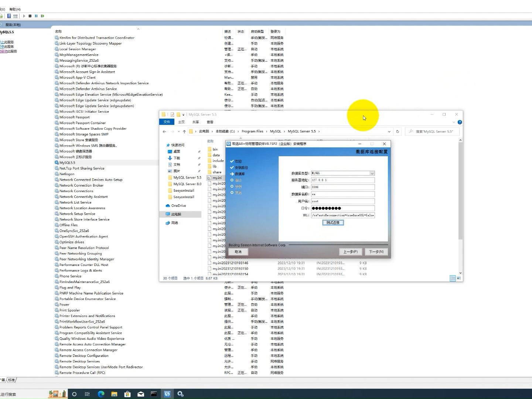Open the Services gear taskbar icon
The width and height of the screenshot is (532, 399).
181,394
